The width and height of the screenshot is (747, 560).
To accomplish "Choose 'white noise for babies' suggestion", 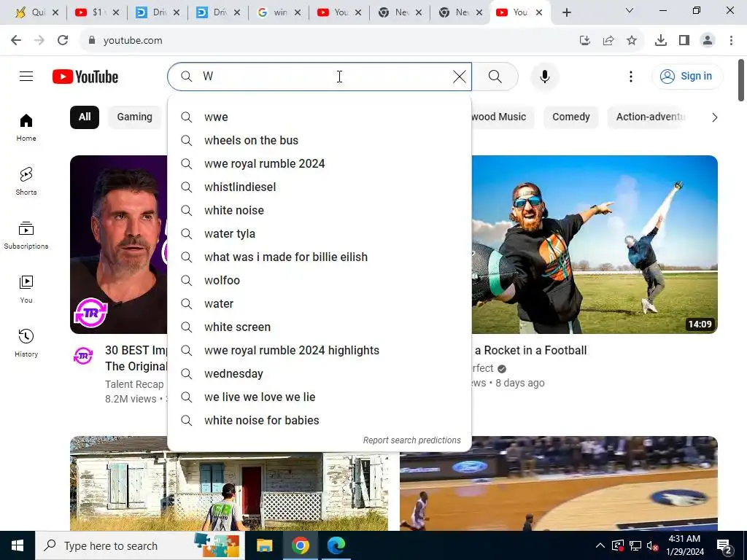I will (x=320, y=421).
